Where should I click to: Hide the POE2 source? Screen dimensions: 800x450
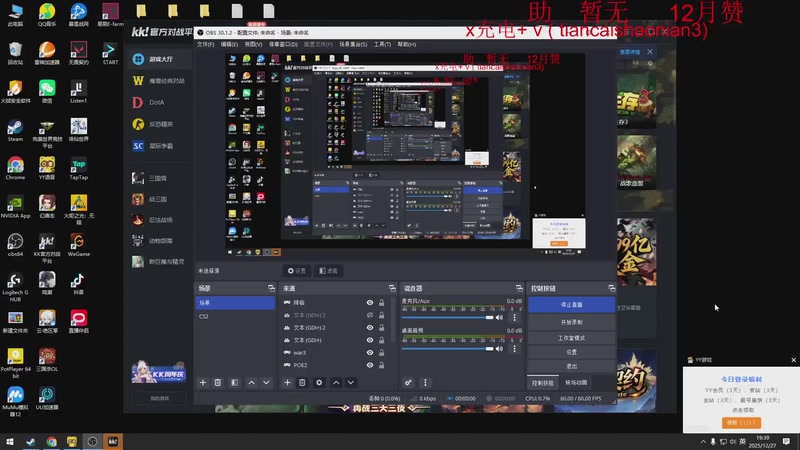tap(370, 365)
